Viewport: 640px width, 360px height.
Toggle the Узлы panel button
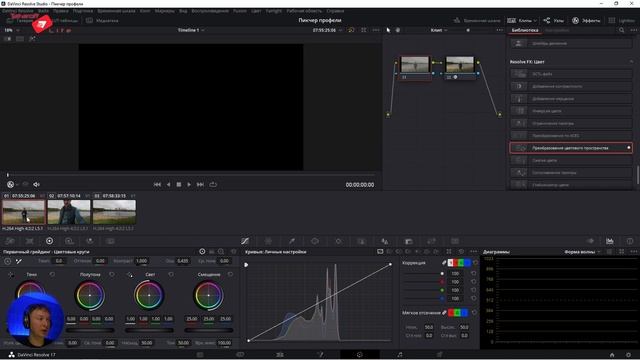point(554,20)
